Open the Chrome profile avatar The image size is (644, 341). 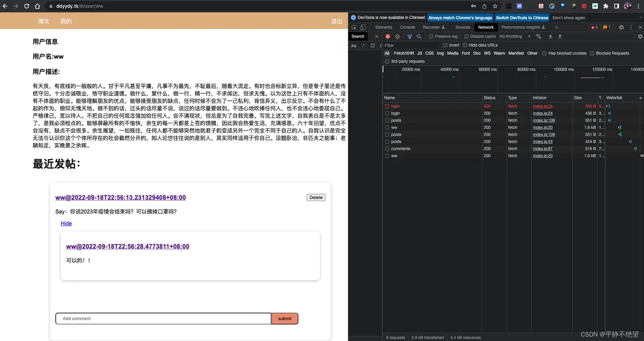(x=627, y=6)
